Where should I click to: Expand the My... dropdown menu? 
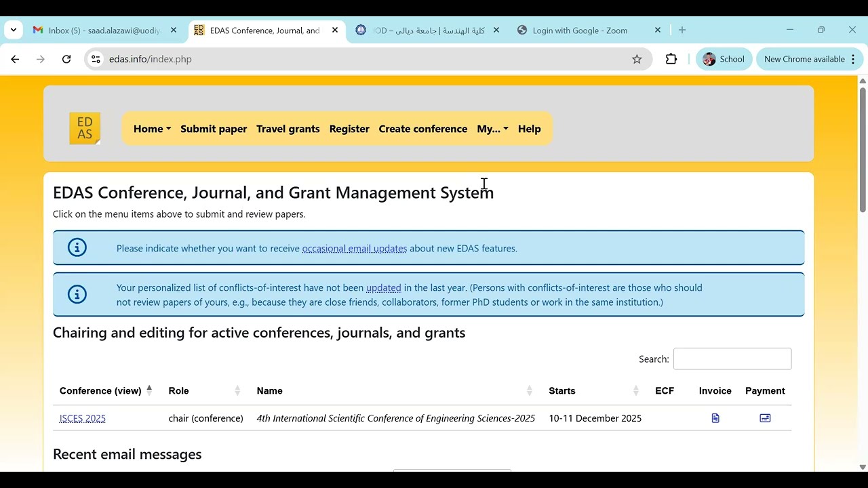[x=492, y=129]
